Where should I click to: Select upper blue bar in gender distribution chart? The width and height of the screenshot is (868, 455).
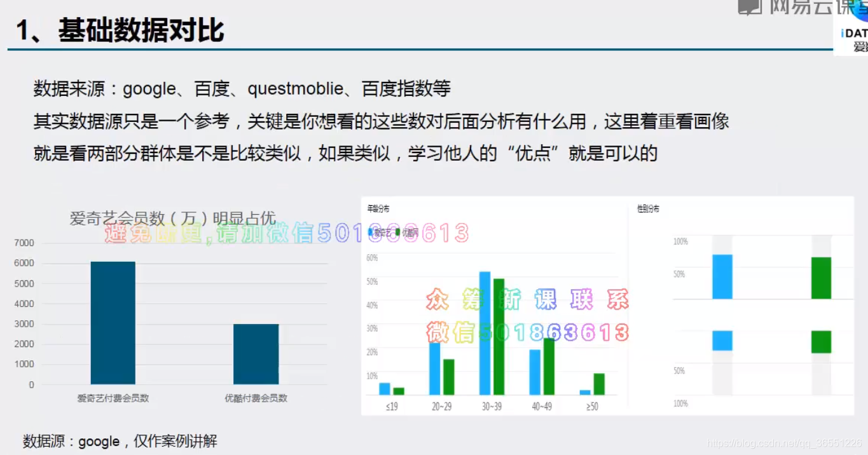[x=722, y=276]
